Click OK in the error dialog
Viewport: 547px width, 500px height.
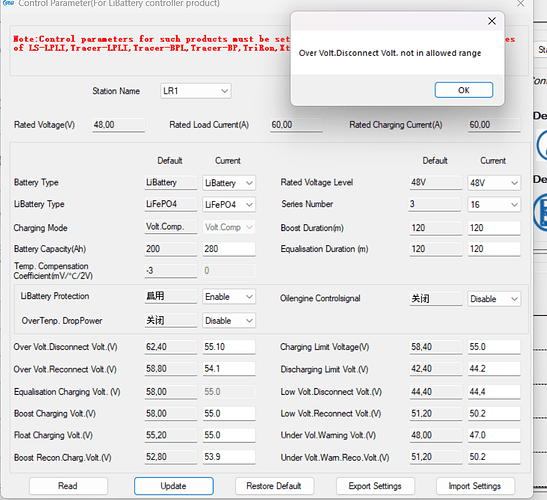click(x=464, y=90)
